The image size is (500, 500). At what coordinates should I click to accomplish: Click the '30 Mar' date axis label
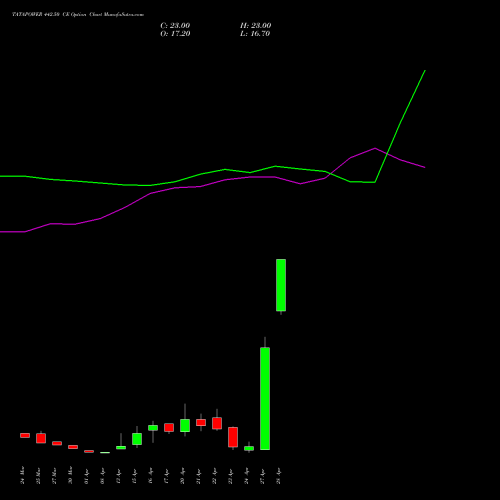click(70, 475)
